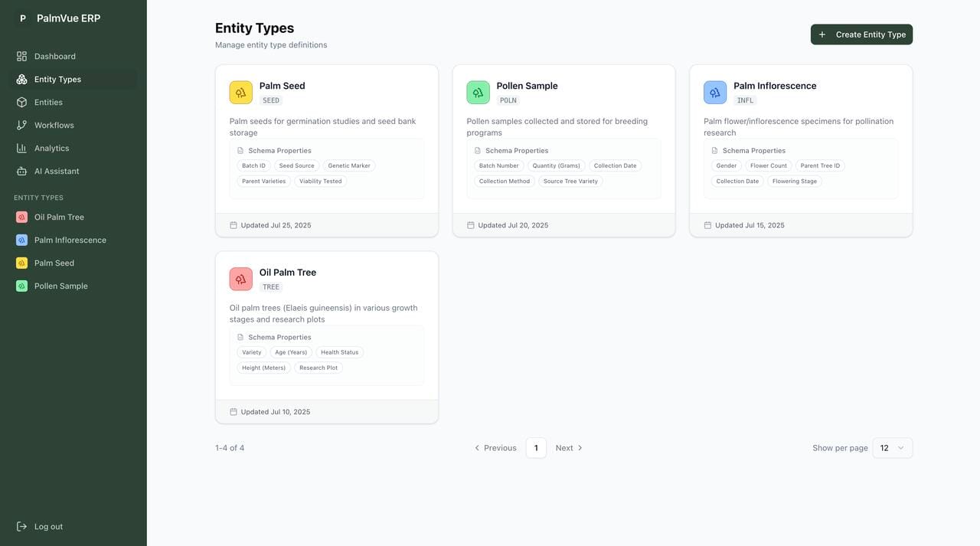
Task: Click the Create Entity Type button
Action: [861, 34]
